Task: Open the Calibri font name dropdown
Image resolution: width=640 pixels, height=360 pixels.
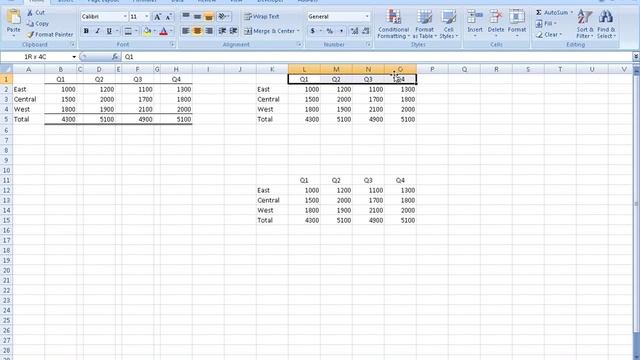Action: coord(125,17)
